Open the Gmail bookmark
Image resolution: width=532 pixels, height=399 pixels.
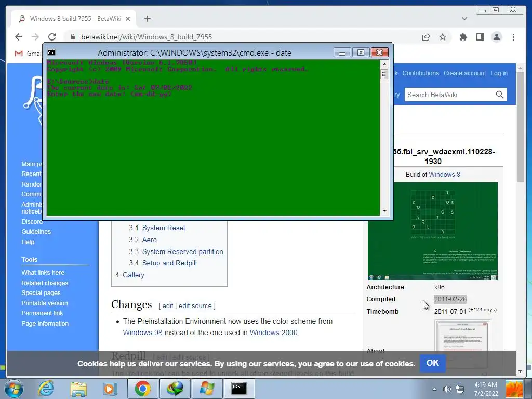coord(28,54)
